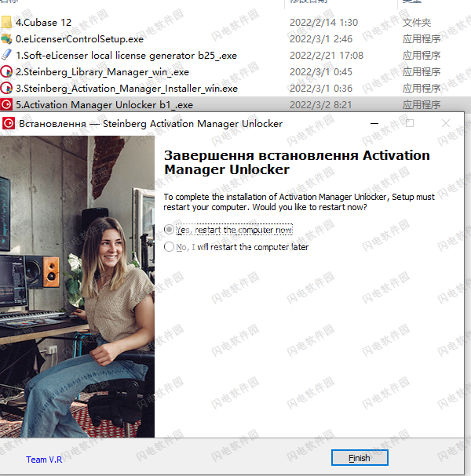471x476 pixels.
Task: Click date 2022/3/1 2:46 in file list
Action: [321, 39]
